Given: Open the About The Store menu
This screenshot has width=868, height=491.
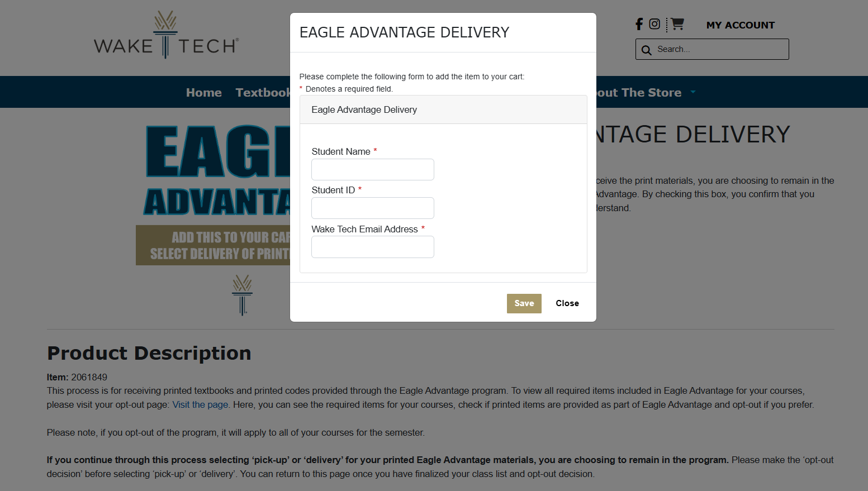Looking at the screenshot, I should pyautogui.click(x=639, y=93).
